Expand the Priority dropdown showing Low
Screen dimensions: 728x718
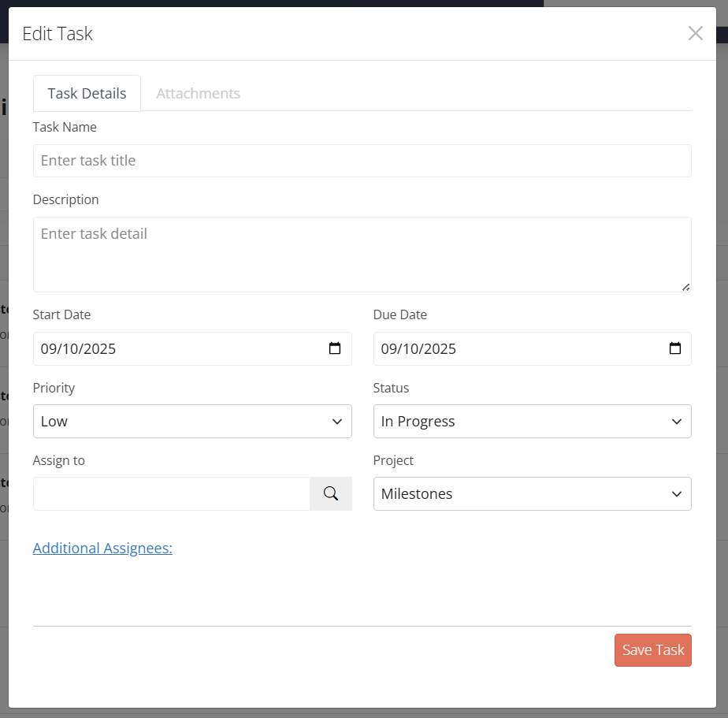click(x=192, y=422)
